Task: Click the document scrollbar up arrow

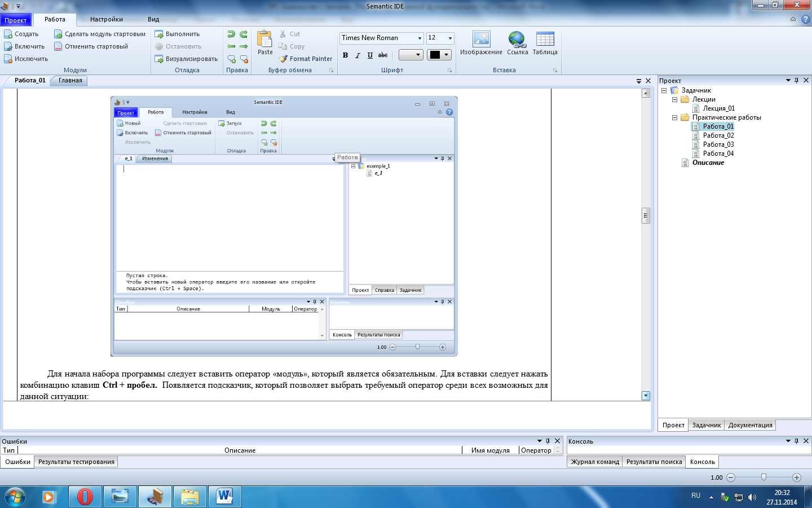Action: point(646,93)
